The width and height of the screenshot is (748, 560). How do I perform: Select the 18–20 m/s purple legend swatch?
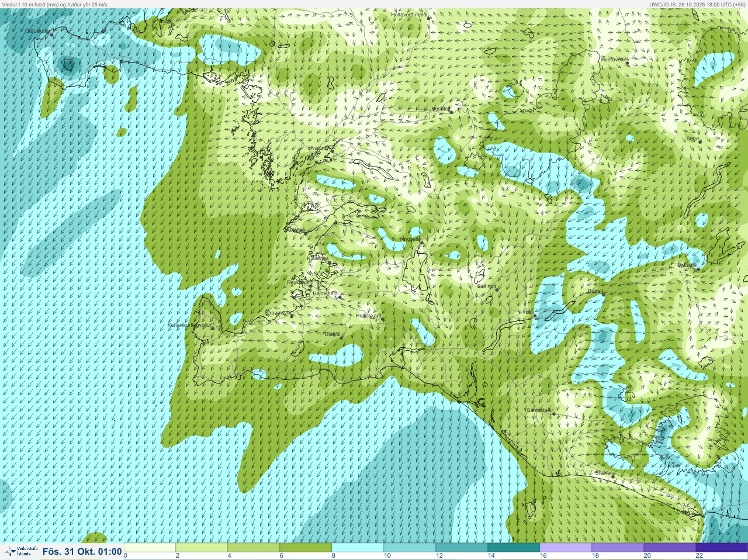pos(618,548)
